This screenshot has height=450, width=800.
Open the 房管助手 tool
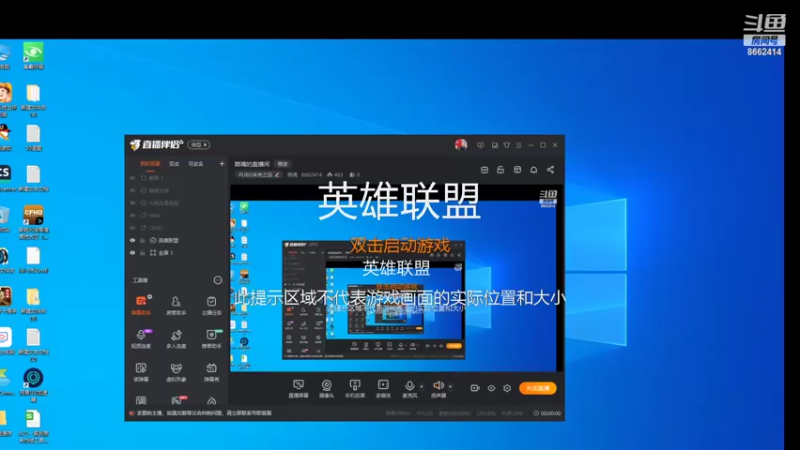pyautogui.click(x=176, y=305)
